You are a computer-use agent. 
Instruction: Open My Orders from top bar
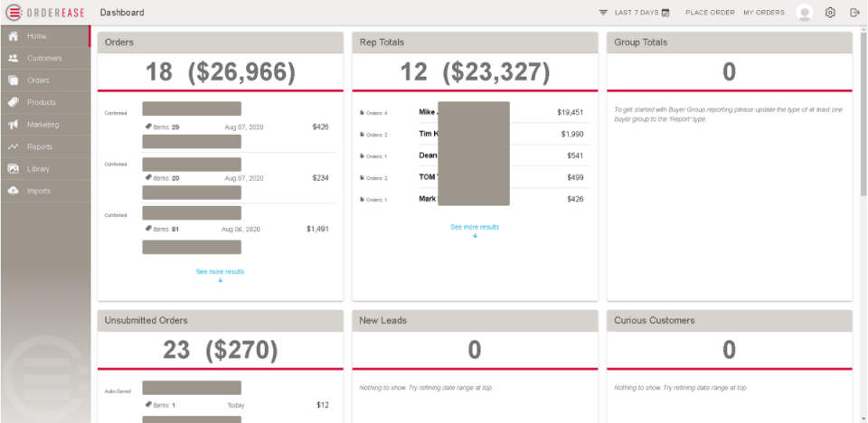point(764,13)
